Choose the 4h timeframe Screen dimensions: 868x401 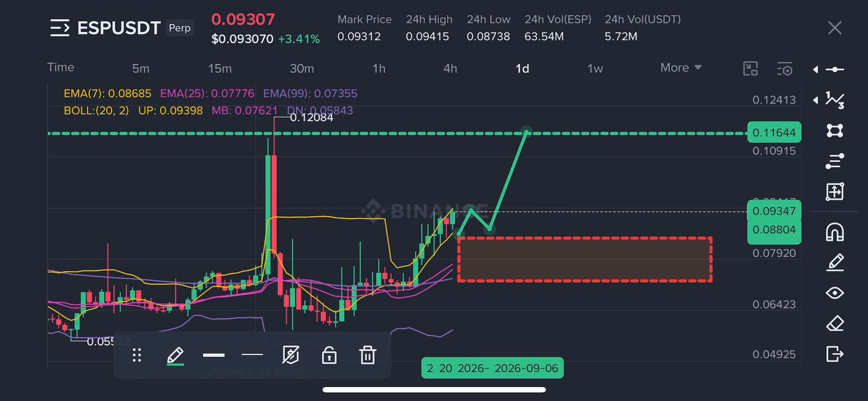[x=450, y=68]
